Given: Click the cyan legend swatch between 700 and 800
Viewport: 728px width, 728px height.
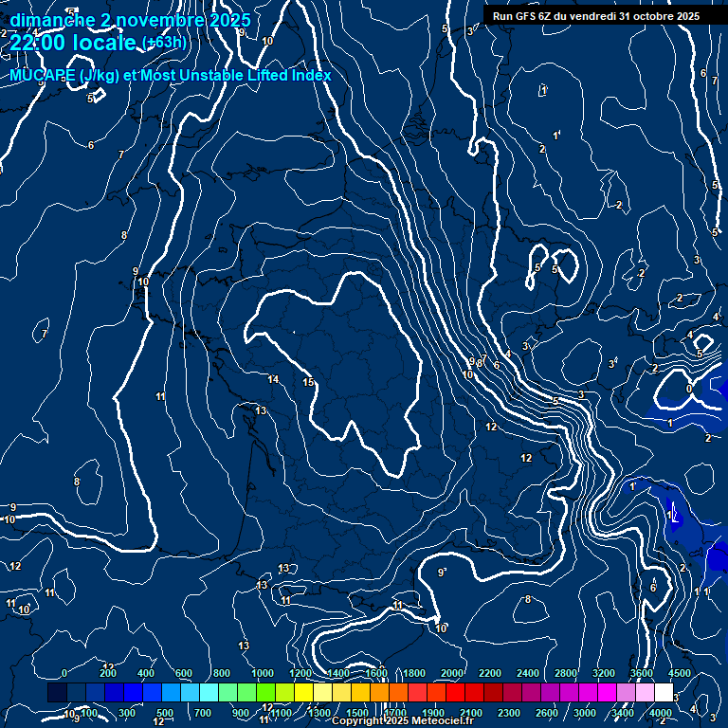Looking at the screenshot, I should tap(209, 692).
